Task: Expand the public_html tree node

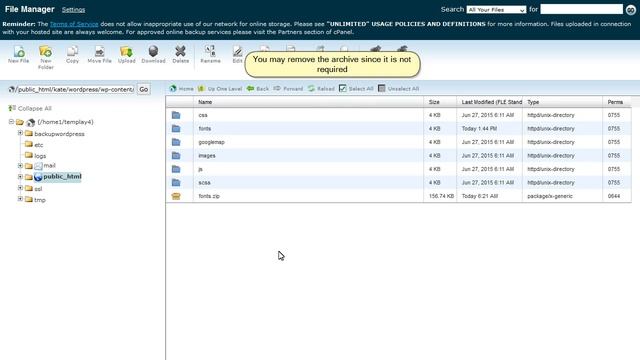Action: tap(20, 177)
